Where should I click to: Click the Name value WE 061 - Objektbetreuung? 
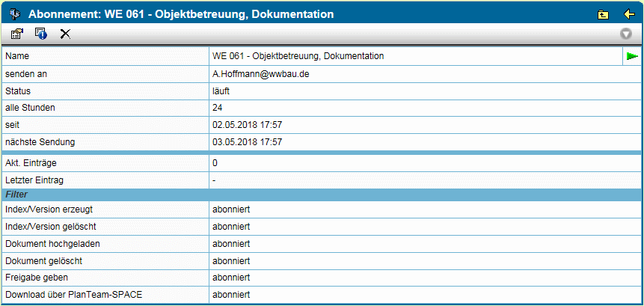[298, 56]
